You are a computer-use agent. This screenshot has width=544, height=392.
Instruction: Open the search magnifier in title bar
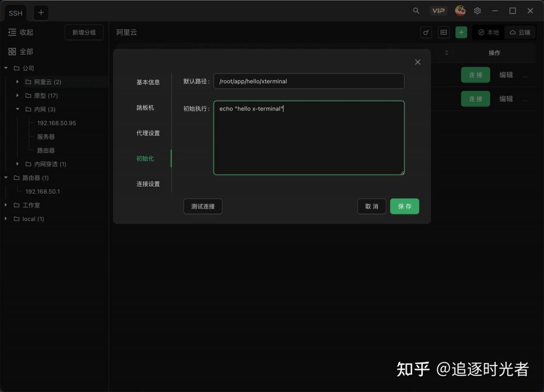[416, 11]
